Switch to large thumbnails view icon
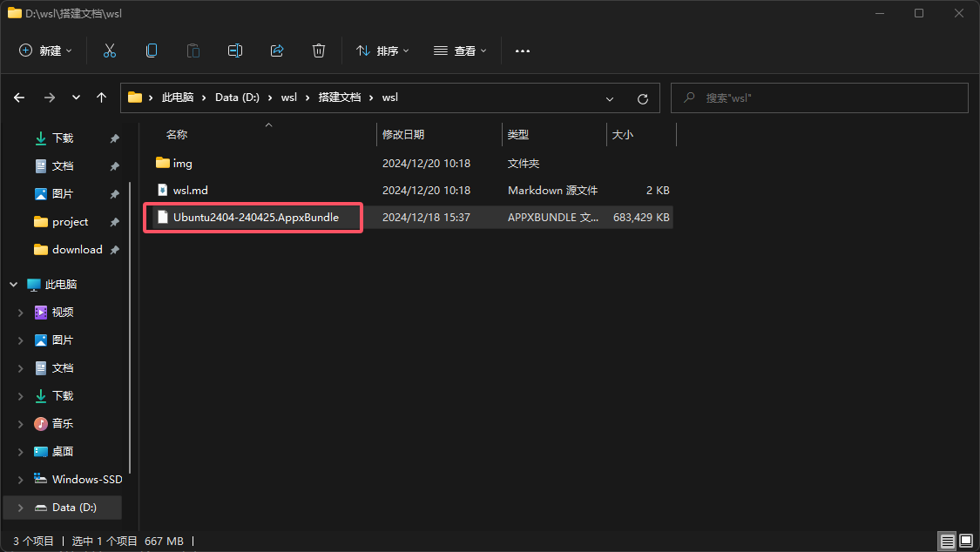The height and width of the screenshot is (552, 980). (x=966, y=541)
